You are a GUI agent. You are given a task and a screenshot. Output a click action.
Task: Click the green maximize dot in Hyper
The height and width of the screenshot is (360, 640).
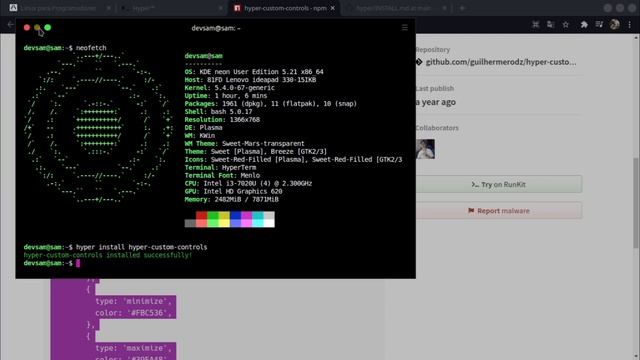coord(48,27)
